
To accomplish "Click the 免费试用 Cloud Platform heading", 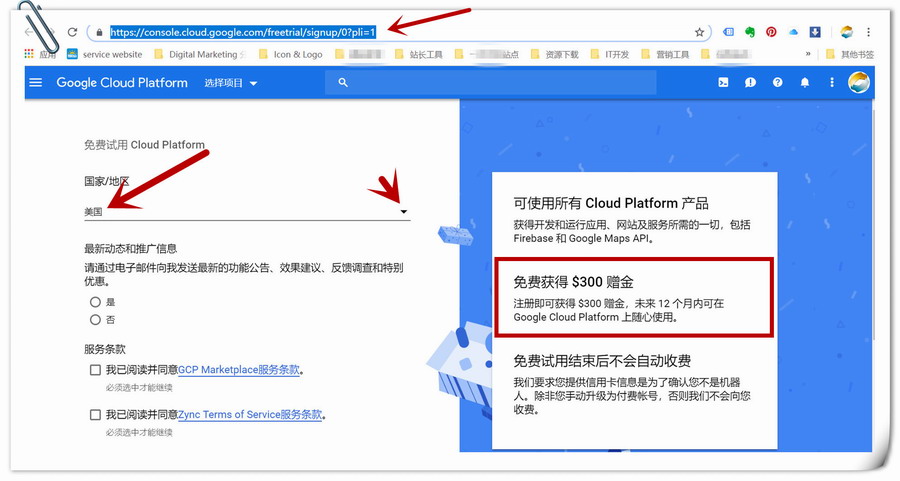I will click(145, 145).
